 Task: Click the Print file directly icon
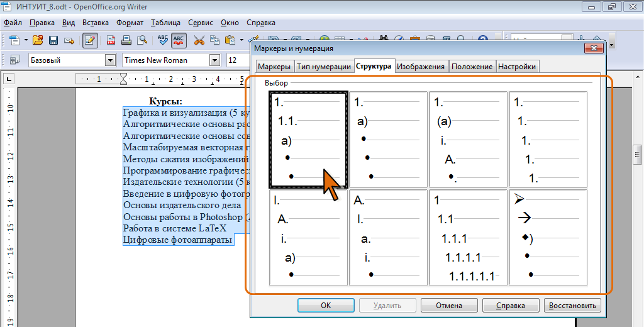pyautogui.click(x=126, y=40)
